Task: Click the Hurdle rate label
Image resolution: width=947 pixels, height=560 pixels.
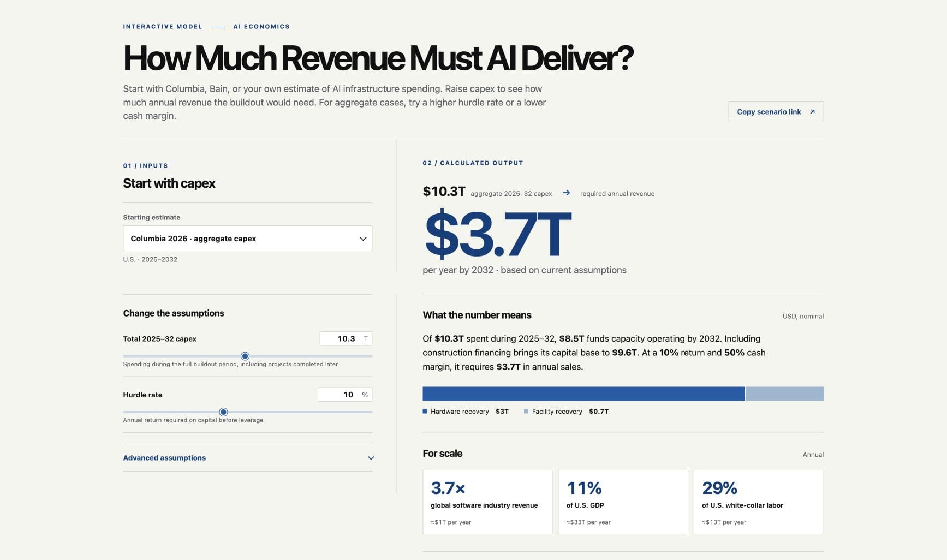Action: 142,395
